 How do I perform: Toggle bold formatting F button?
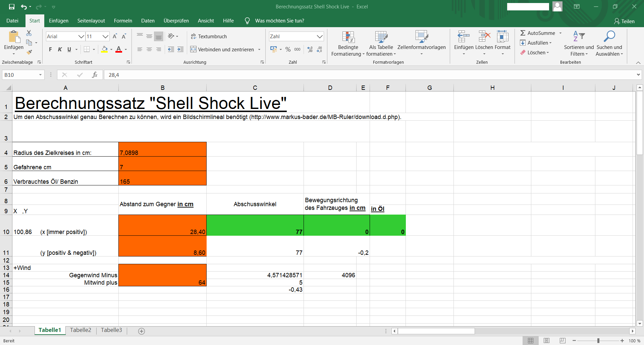(50, 49)
